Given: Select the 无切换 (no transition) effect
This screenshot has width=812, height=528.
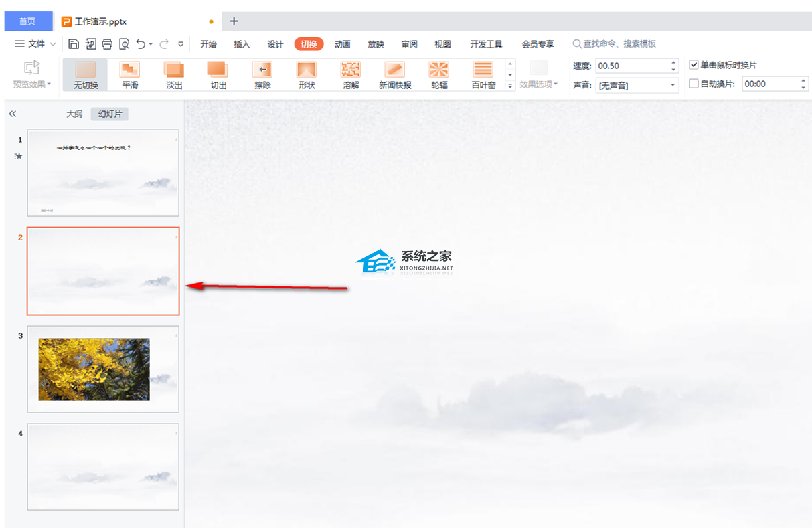Looking at the screenshot, I should (x=86, y=75).
